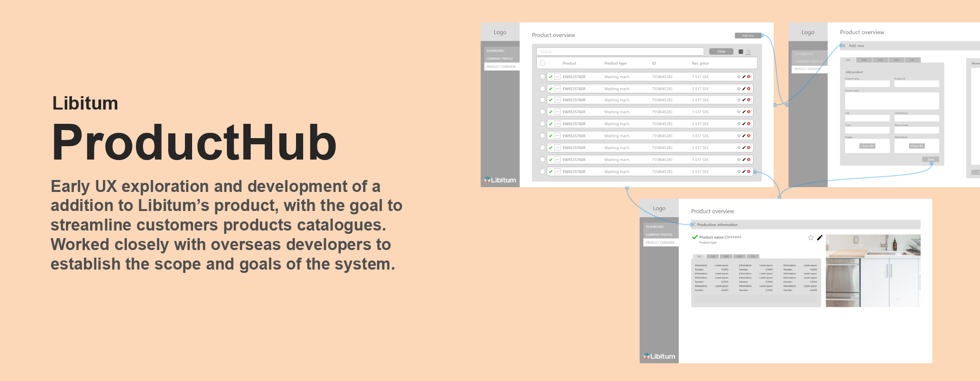This screenshot has height=381, width=980.
Task: Select FIN tab on product detail page
Action: [753, 256]
